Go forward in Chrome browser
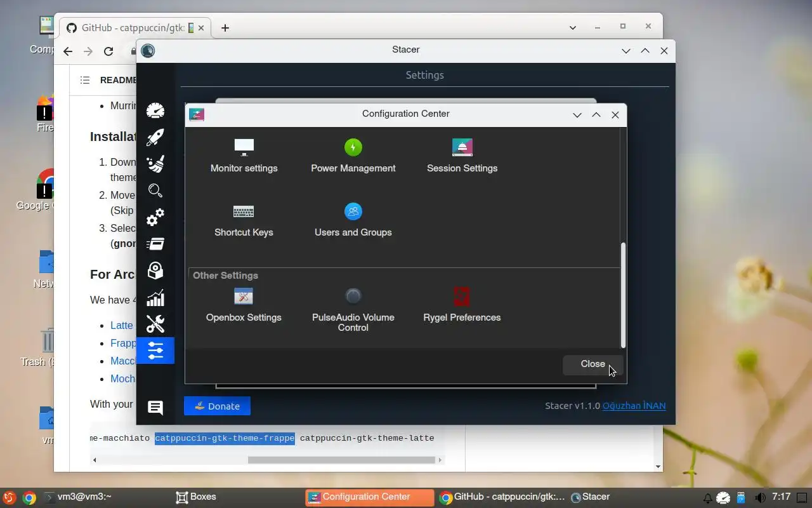The width and height of the screenshot is (812, 508). 88,51
